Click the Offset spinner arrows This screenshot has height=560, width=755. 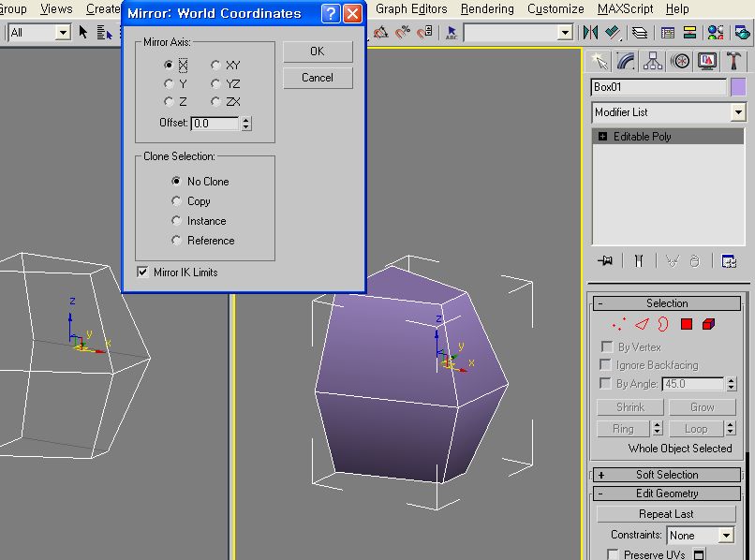click(246, 124)
